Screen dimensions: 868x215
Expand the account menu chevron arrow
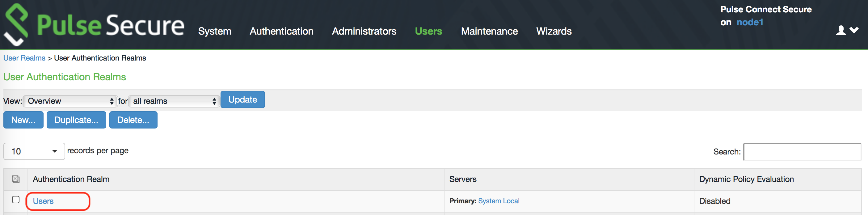pos(854,30)
